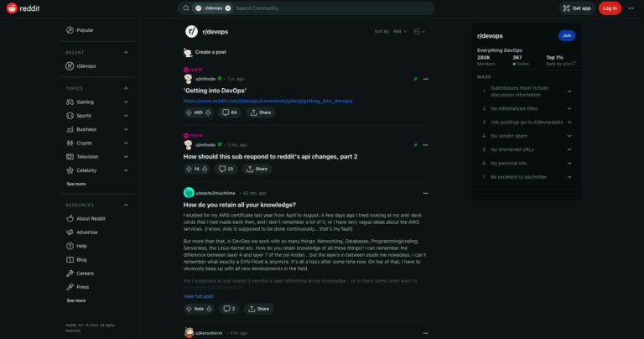Image resolution: width=644 pixels, height=339 pixels.
Task: Collapse the Resources section
Action: tap(126, 205)
